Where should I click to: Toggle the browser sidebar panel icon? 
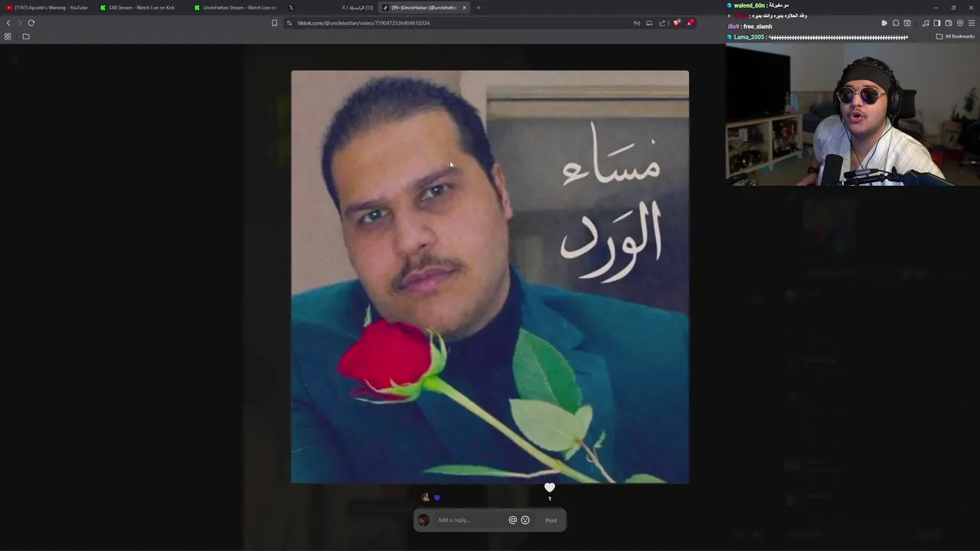936,23
